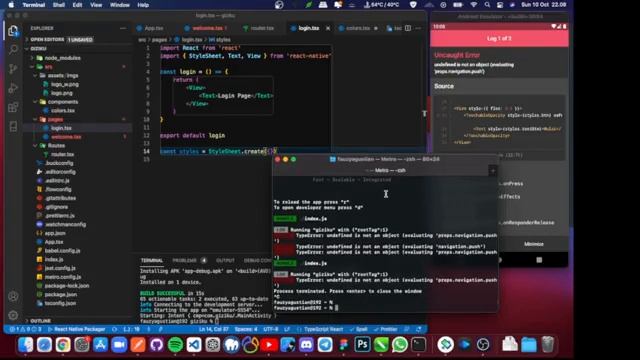Screen dimensions: 640x360
Task: Open tsconfig.json in the file tree
Action: pyautogui.click(x=60, y=303)
